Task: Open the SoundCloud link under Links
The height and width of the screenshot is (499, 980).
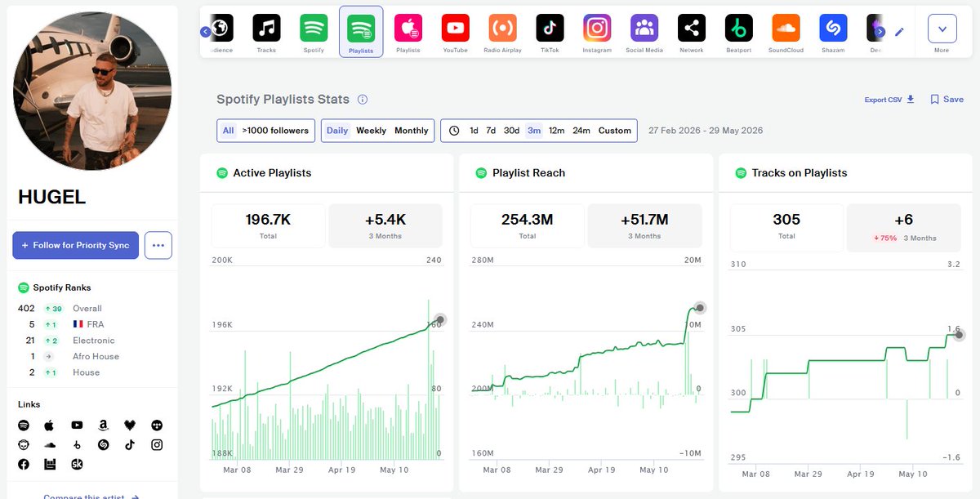Action: click(50, 445)
